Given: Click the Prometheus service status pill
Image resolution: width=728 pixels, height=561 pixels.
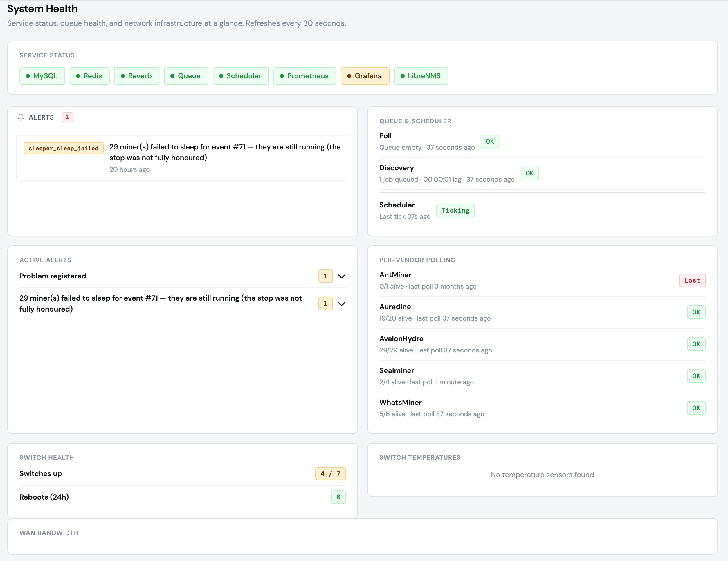Looking at the screenshot, I should (305, 76).
